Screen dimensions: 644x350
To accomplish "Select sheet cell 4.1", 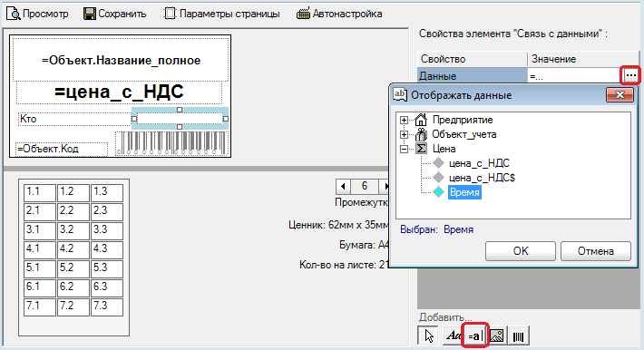I will coord(39,249).
